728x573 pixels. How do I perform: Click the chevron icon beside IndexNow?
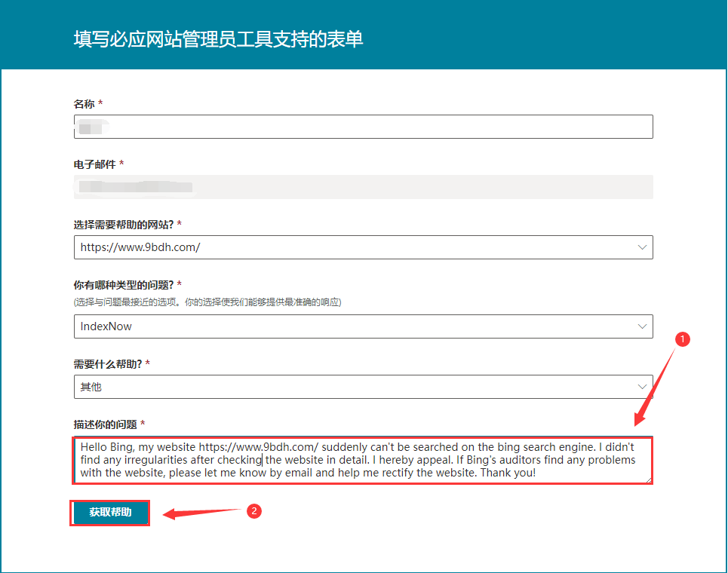click(642, 326)
